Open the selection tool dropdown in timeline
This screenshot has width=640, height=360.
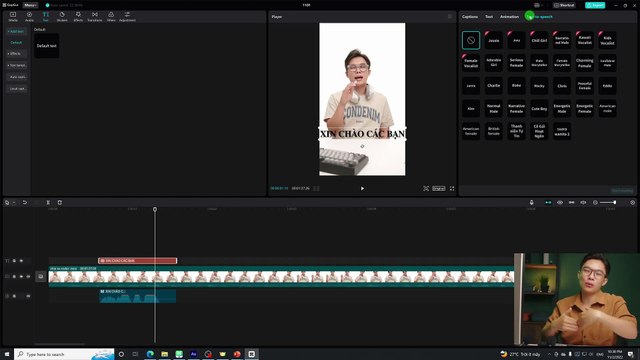click(13, 202)
